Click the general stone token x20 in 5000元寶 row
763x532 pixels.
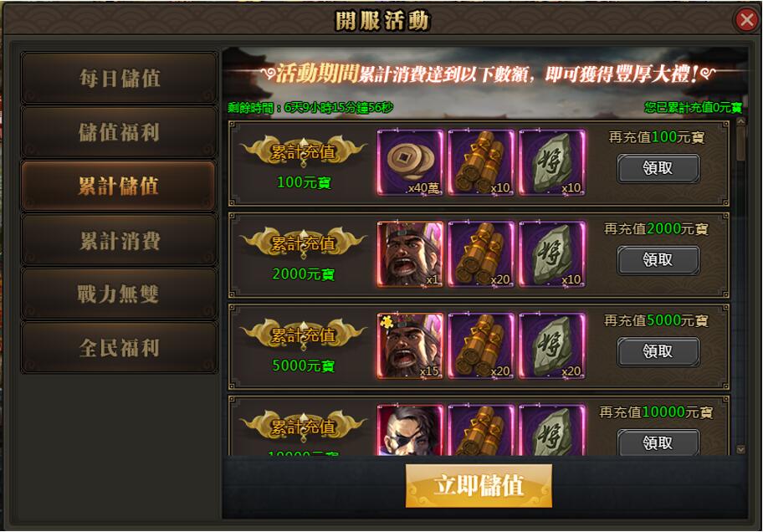point(552,345)
